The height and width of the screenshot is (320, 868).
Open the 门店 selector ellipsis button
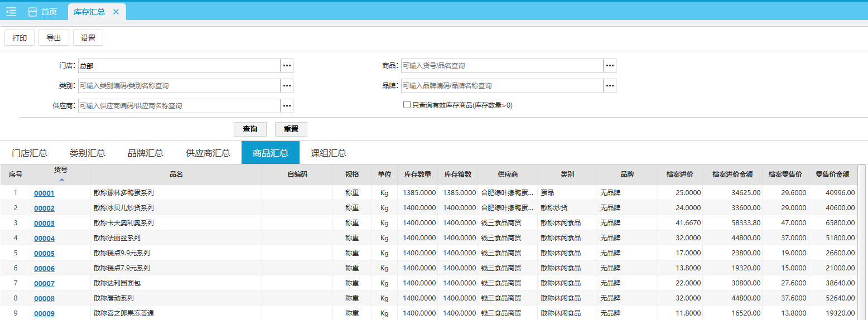287,66
